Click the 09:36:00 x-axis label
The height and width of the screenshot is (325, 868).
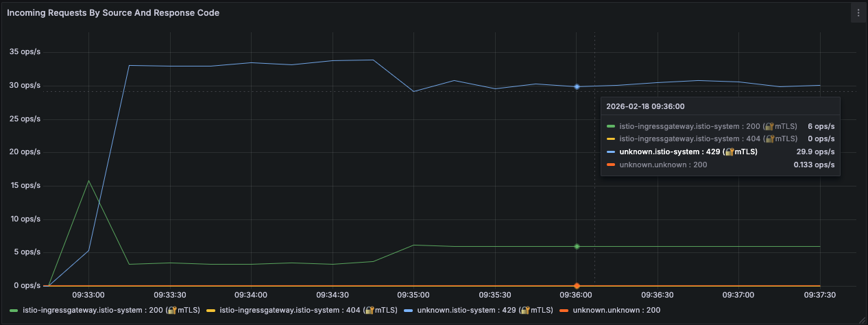(576, 295)
